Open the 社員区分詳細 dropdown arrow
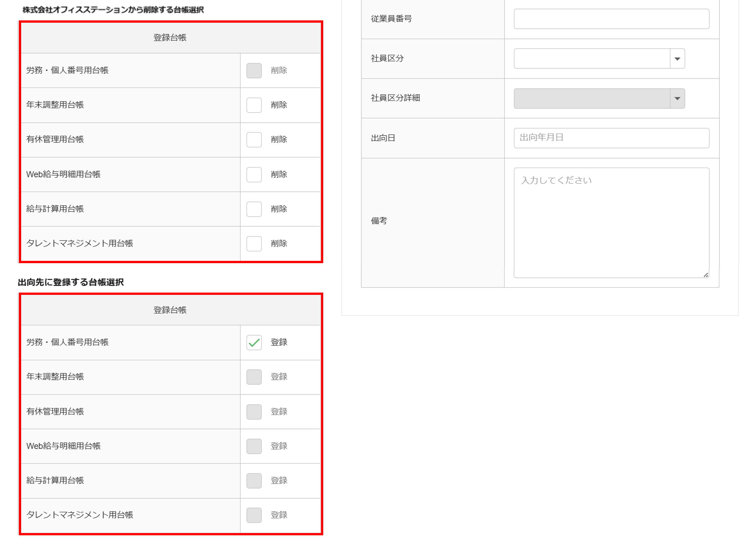The height and width of the screenshot is (544, 756). click(x=677, y=99)
